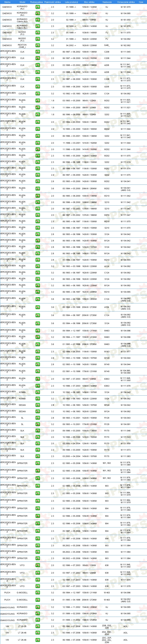Select the 206kW / 280KM power cell
Image resolution: width=147 pixels, height=644 pixels.
click(89, 189)
